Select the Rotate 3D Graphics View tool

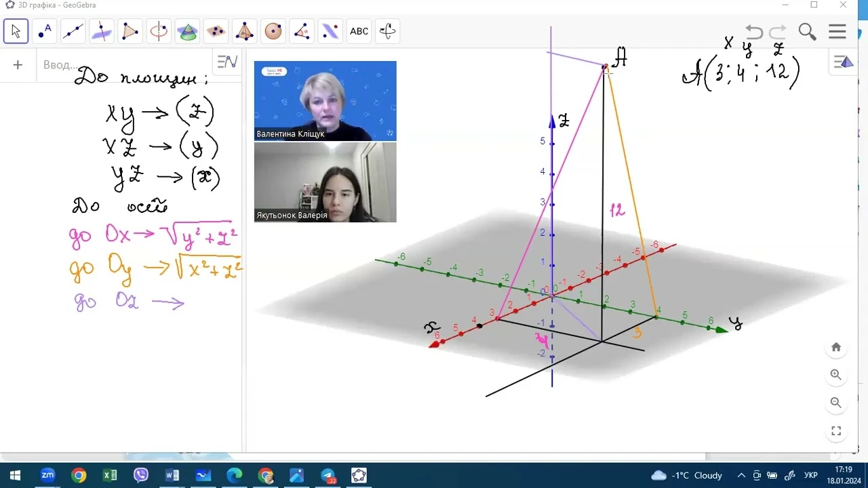(387, 31)
